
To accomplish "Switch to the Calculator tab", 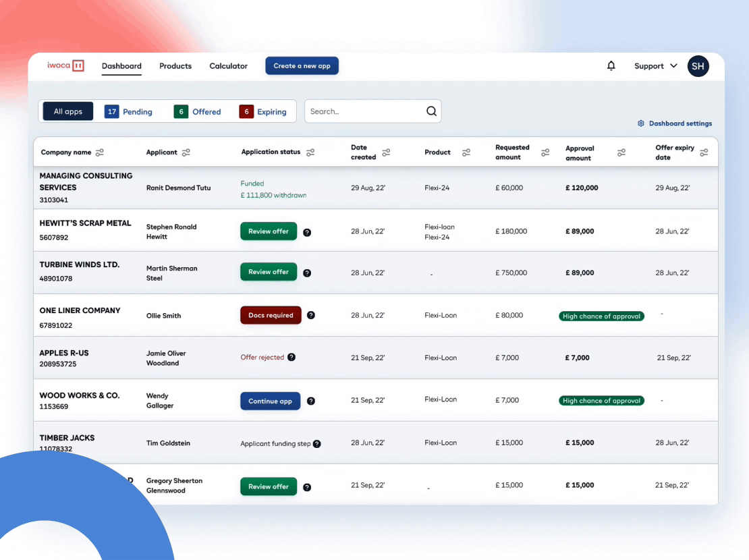I will (x=228, y=65).
